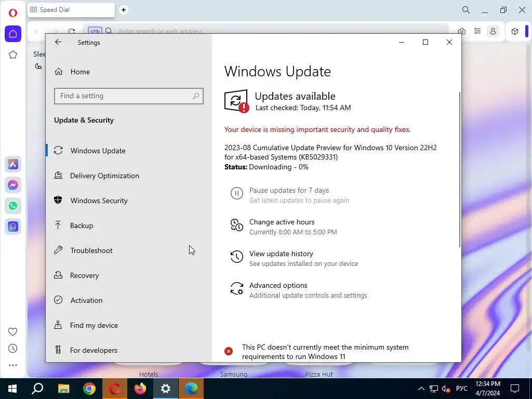The height and width of the screenshot is (399, 532).
Task: Click the Settings window vertical scrollbar
Action: pos(460,170)
